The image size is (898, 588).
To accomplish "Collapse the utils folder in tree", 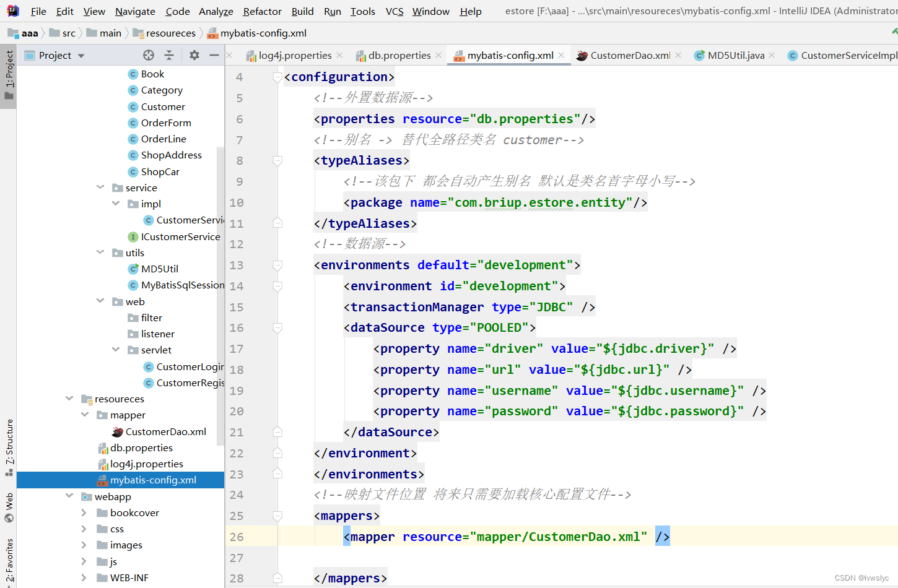I will coord(100,252).
